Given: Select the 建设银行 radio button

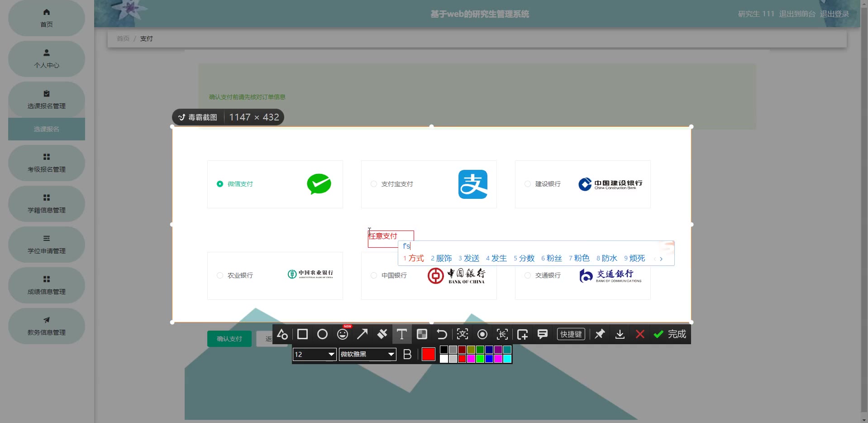Looking at the screenshot, I should [x=528, y=184].
